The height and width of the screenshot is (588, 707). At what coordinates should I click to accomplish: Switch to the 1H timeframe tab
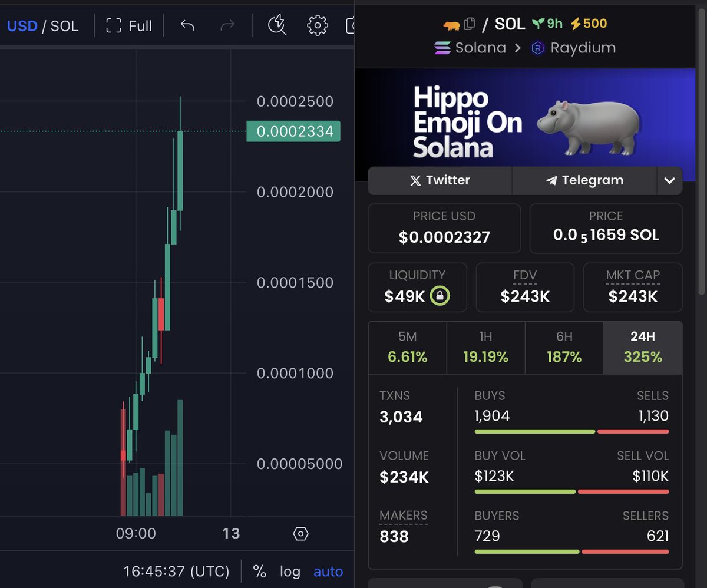pos(485,348)
